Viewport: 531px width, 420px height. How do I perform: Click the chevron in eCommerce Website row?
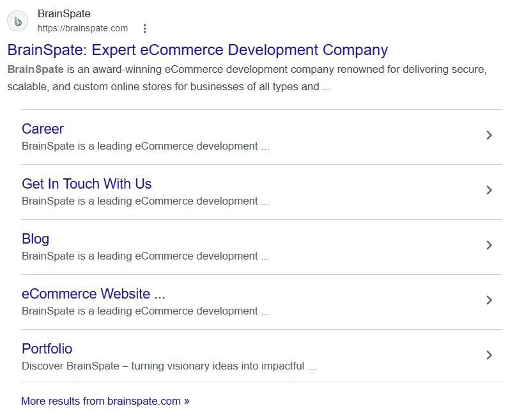pyautogui.click(x=489, y=300)
